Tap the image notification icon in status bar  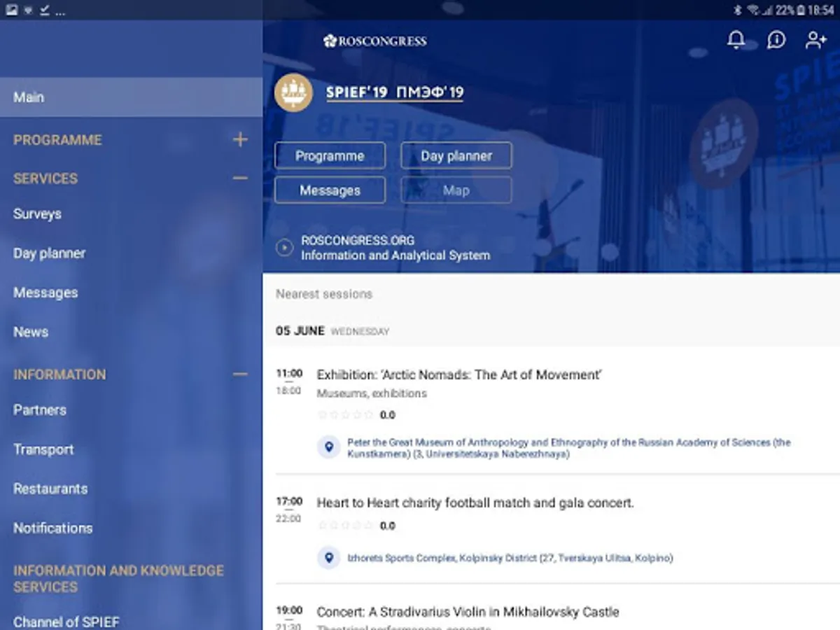point(12,10)
